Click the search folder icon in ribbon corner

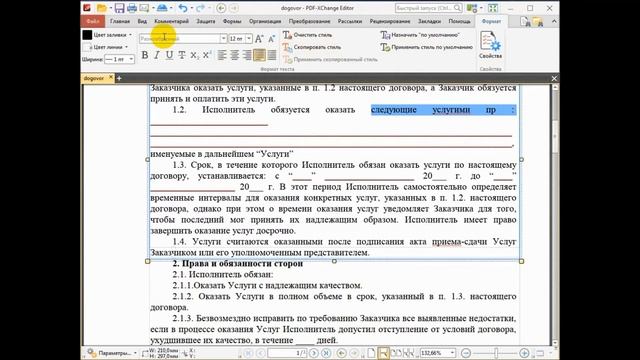coord(538,22)
